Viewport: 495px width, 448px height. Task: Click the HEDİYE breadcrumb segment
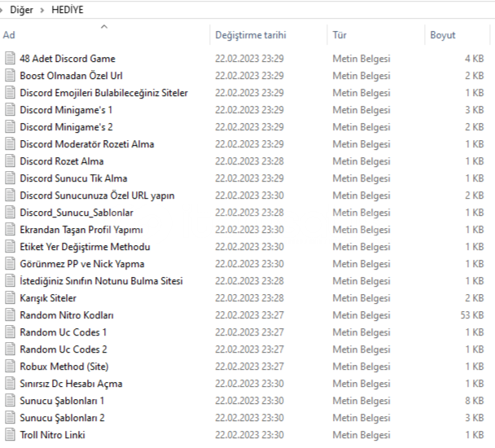tap(68, 10)
